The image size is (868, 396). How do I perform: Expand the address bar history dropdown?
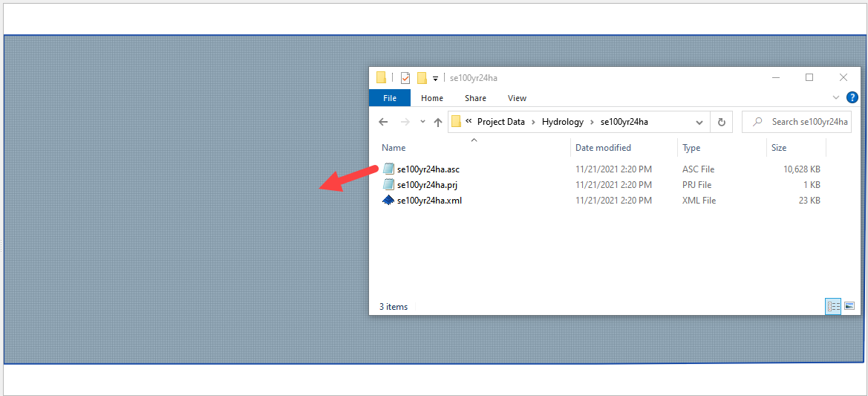(699, 122)
